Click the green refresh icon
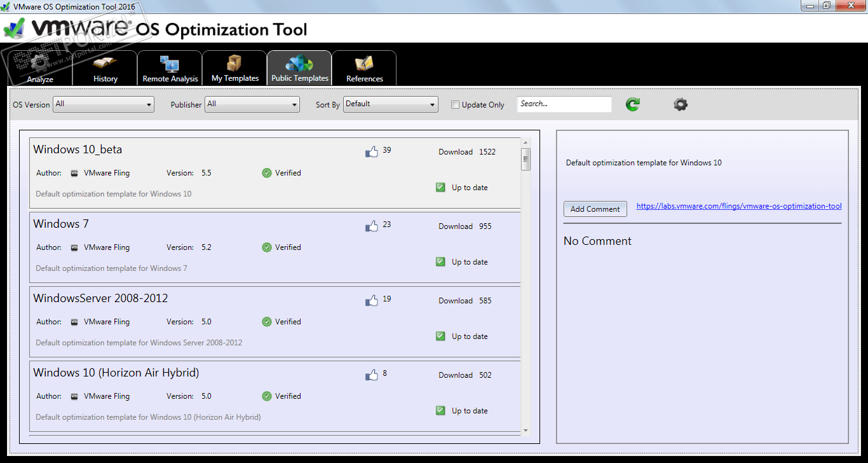This screenshot has height=463, width=868. pyautogui.click(x=632, y=104)
